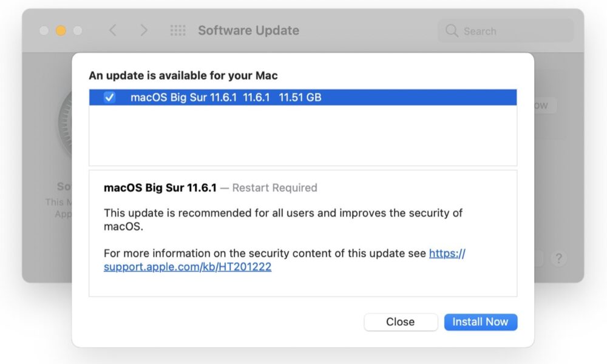The image size is (607, 364).
Task: Click the Restart Required label
Action: [x=274, y=187]
